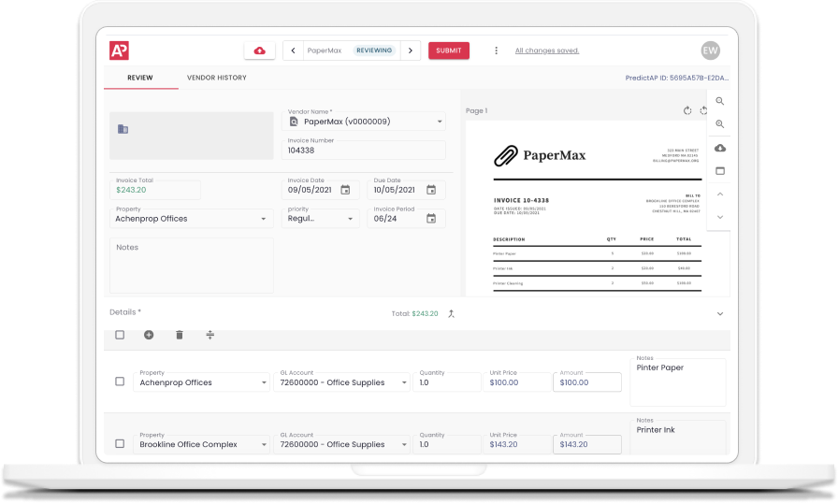Screen dimensions: 838x504
Task: Open the header Property dropdown Achenprop Offices
Action: point(192,219)
